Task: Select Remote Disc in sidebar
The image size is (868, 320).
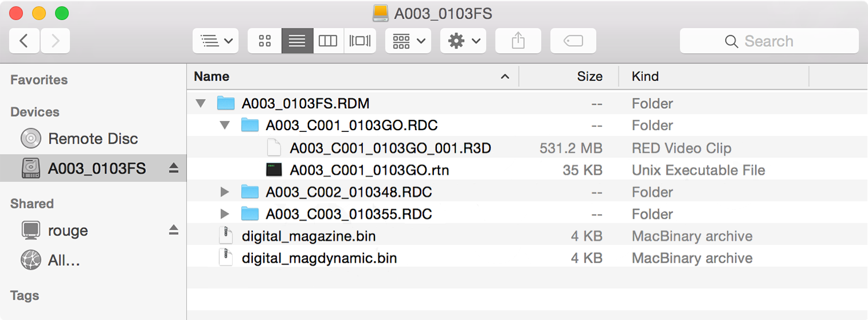Action: click(93, 139)
